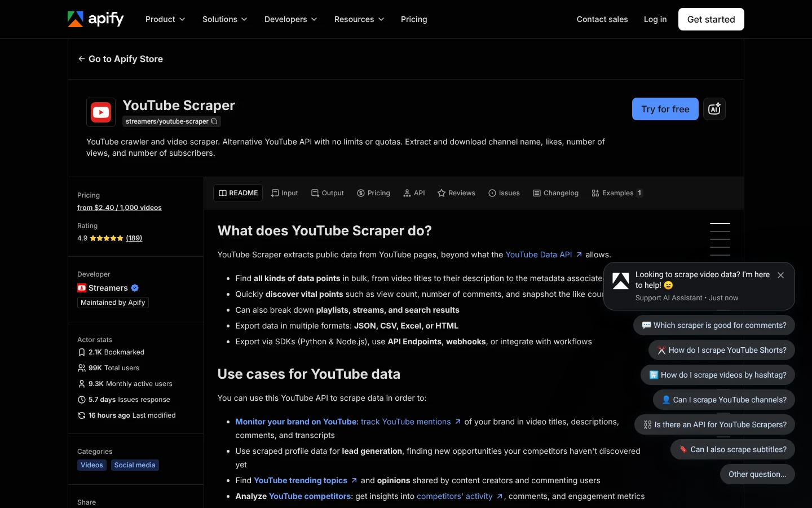
Task: Click the Get started button
Action: 711,19
